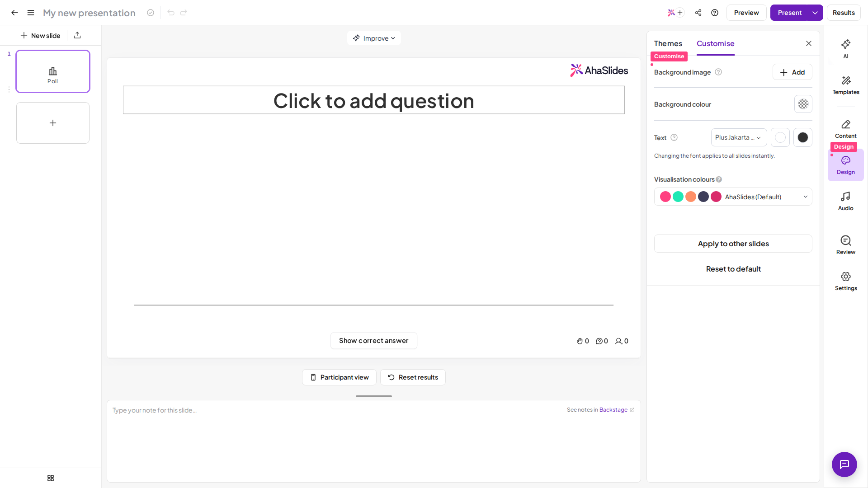The width and height of the screenshot is (868, 488).
Task: Add a background image with Add button
Action: (792, 72)
